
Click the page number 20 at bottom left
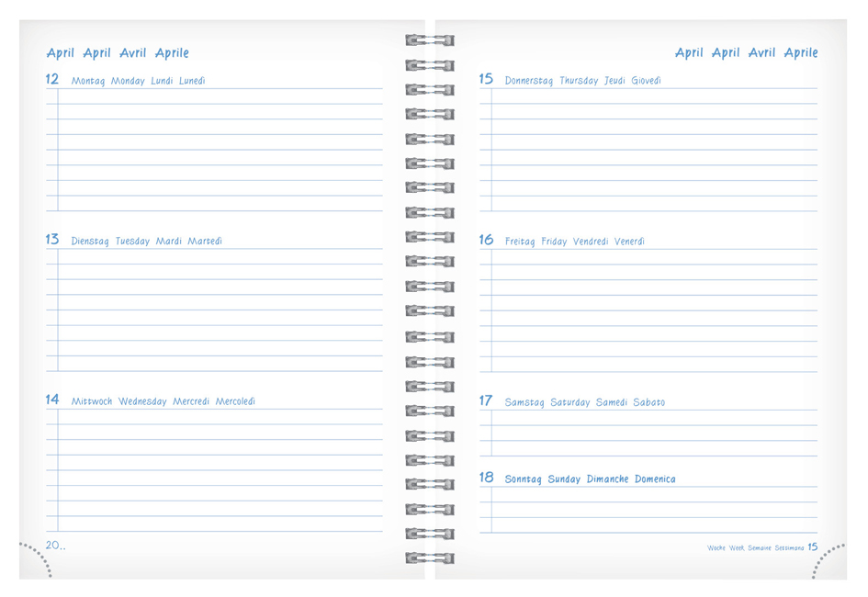(x=55, y=546)
